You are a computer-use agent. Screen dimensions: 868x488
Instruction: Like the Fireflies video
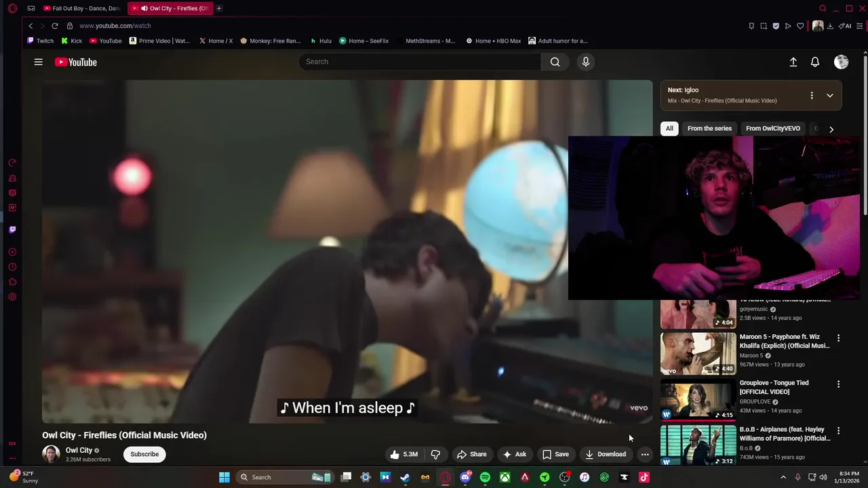(403, 454)
